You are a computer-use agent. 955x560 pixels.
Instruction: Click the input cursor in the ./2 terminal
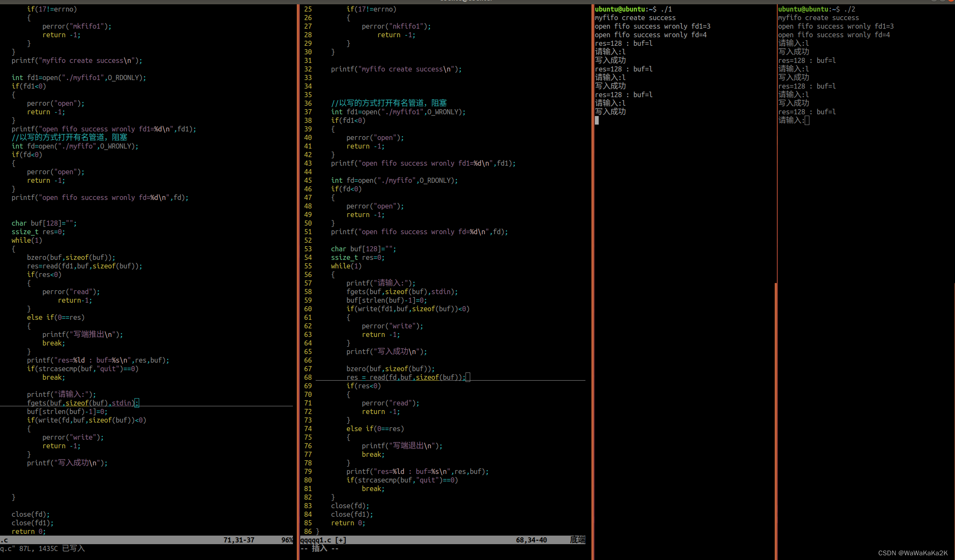807,120
